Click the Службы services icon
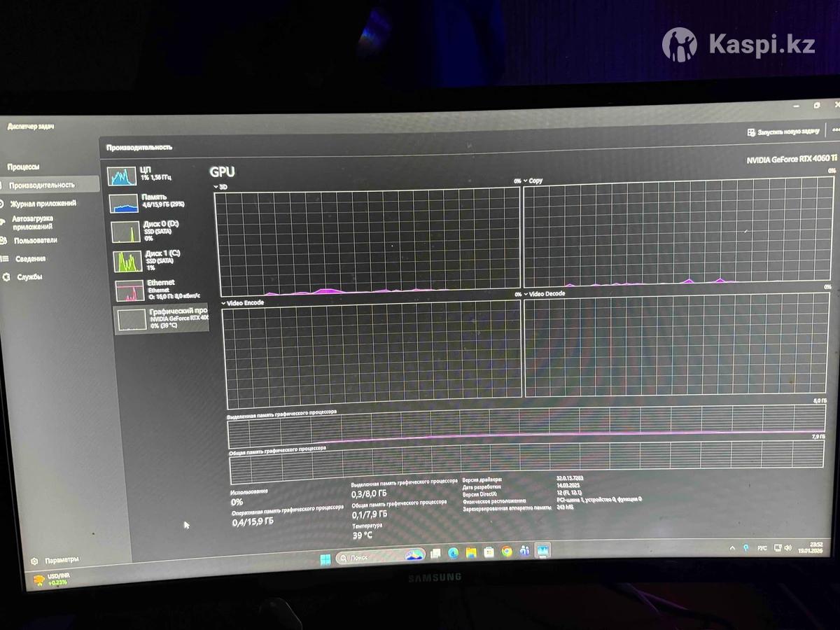This screenshot has width=840, height=630. [x=6, y=277]
